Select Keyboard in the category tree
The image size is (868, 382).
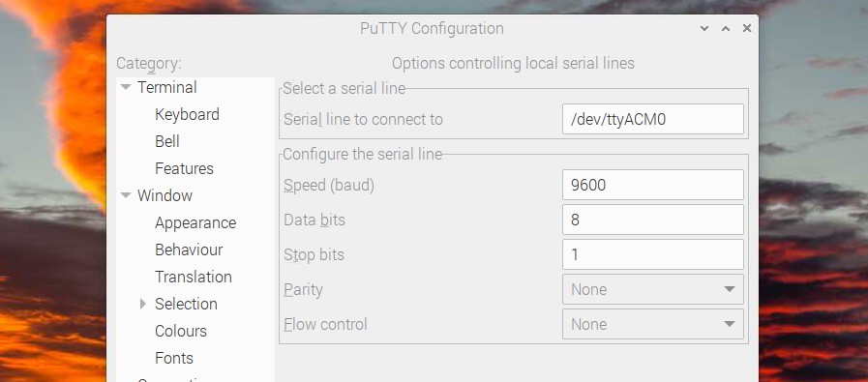point(187,114)
